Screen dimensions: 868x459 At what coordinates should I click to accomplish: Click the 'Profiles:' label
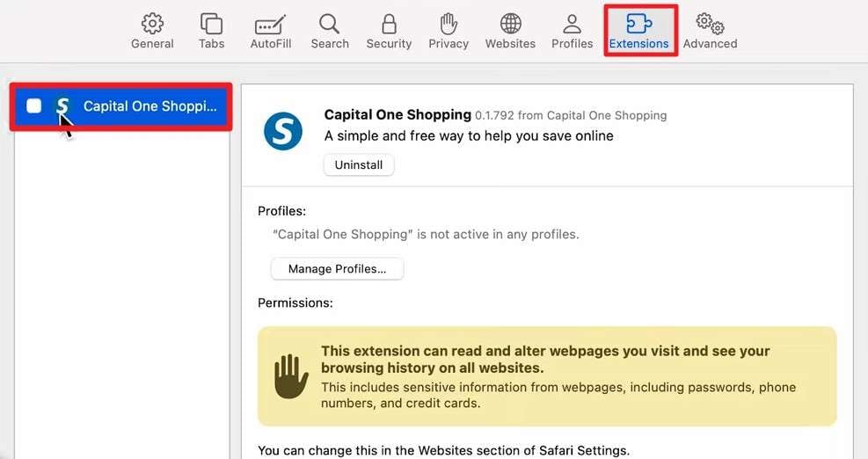tap(281, 211)
